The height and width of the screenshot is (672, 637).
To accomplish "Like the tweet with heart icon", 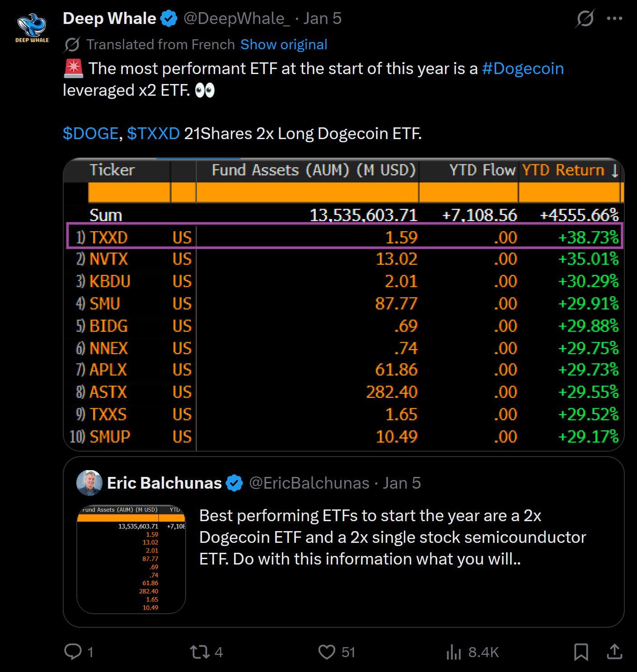I will tap(327, 652).
